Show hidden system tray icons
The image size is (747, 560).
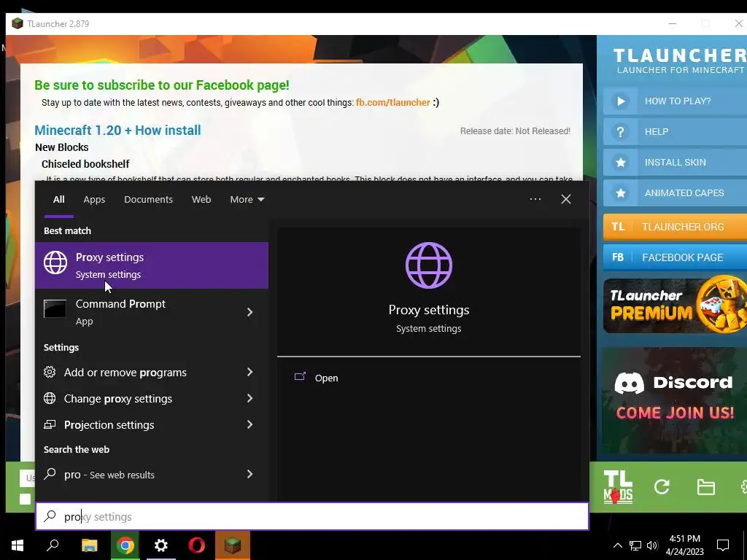(x=617, y=545)
